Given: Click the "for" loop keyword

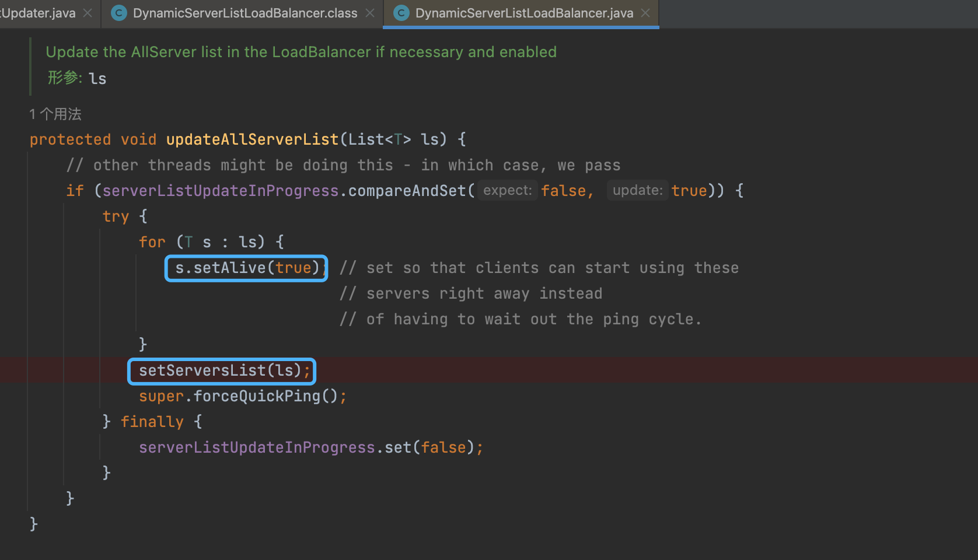Looking at the screenshot, I should click(152, 242).
